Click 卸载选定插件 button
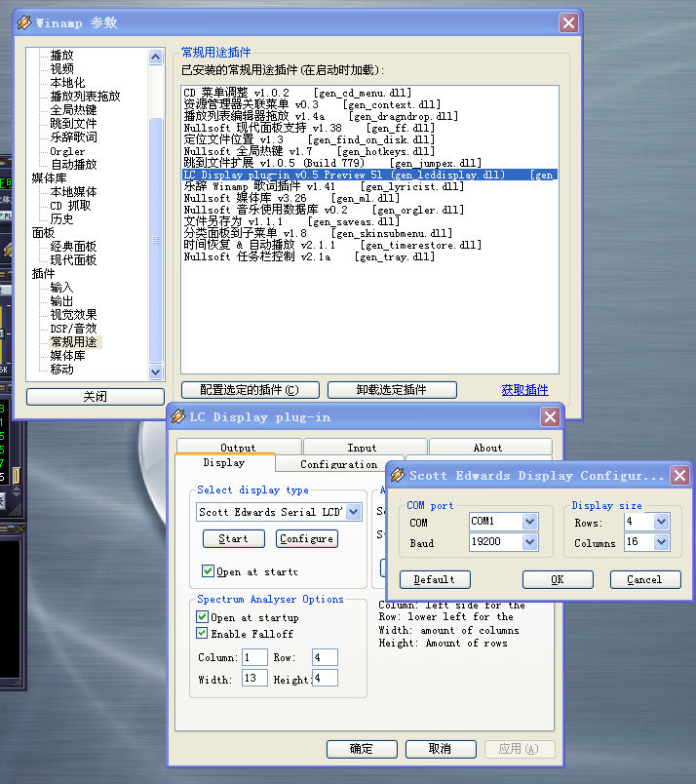Image resolution: width=696 pixels, height=784 pixels. pyautogui.click(x=392, y=389)
